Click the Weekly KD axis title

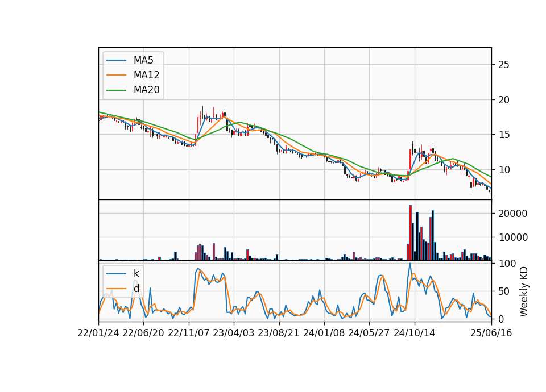[x=524, y=291]
